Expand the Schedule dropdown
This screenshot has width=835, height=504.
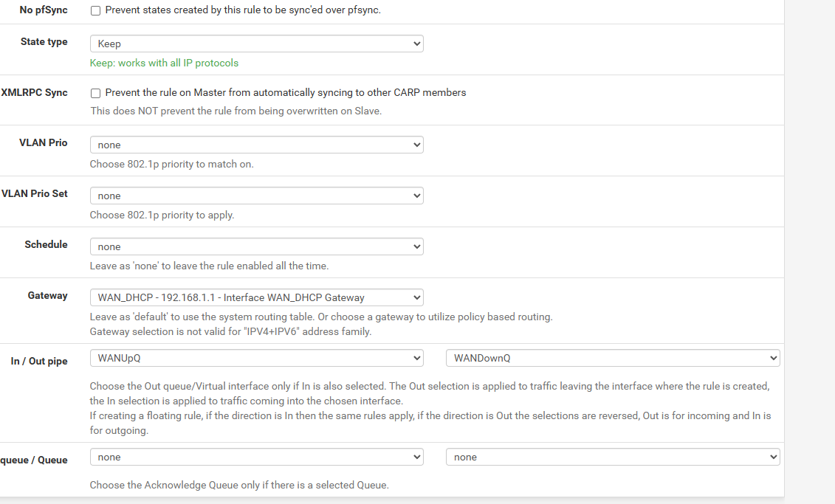click(x=256, y=247)
